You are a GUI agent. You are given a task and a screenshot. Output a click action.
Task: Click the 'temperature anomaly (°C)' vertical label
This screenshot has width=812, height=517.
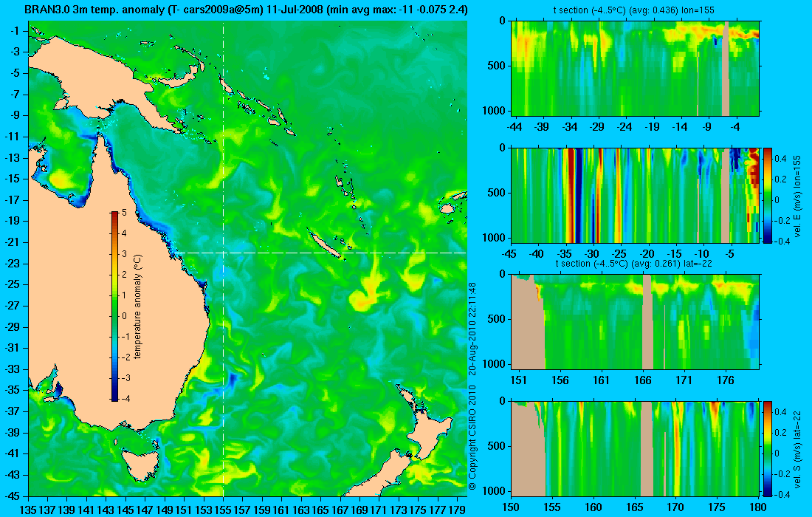138,307
